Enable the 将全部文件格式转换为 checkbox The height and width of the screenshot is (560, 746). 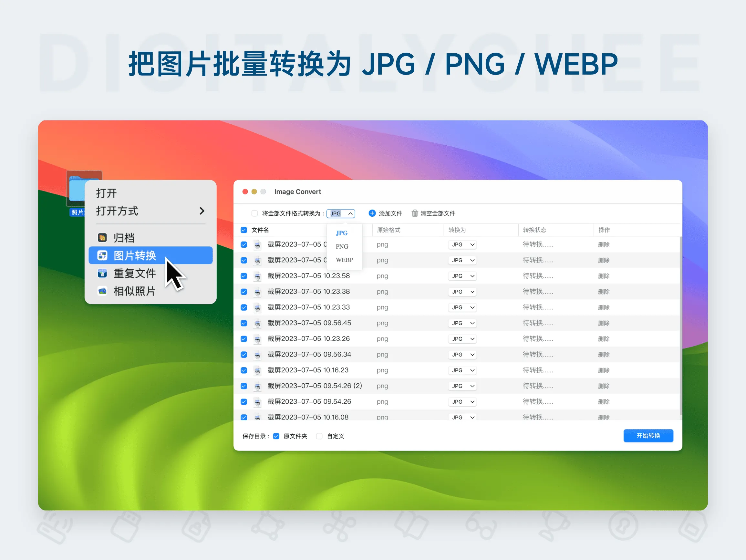[x=254, y=213]
